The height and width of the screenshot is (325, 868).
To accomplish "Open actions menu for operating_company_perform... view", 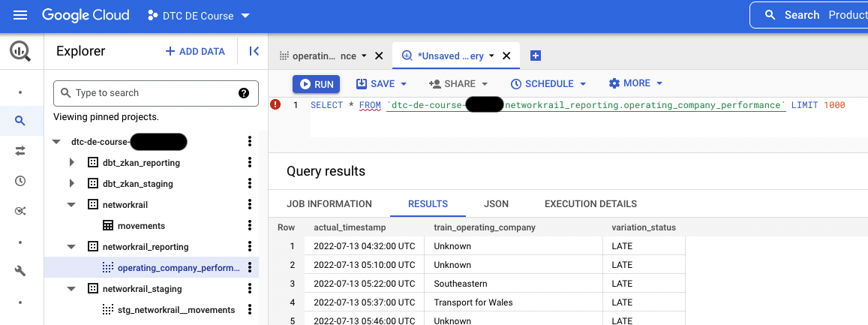I will (x=250, y=268).
